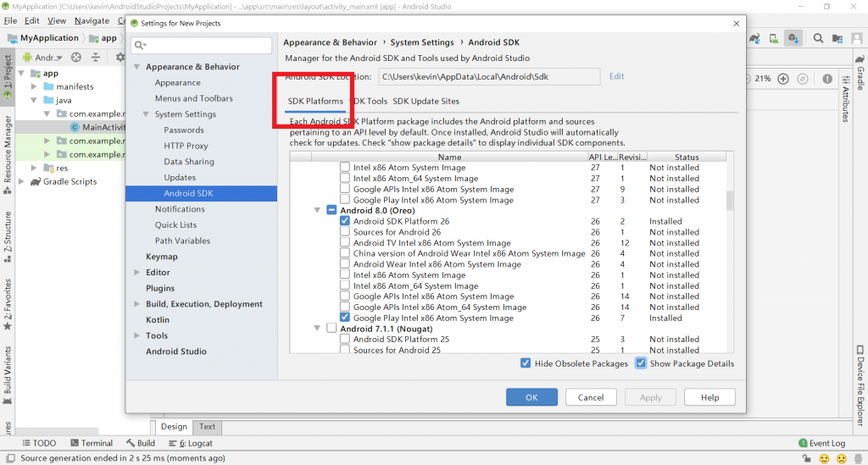Open the Structure tool window strip

(7, 236)
